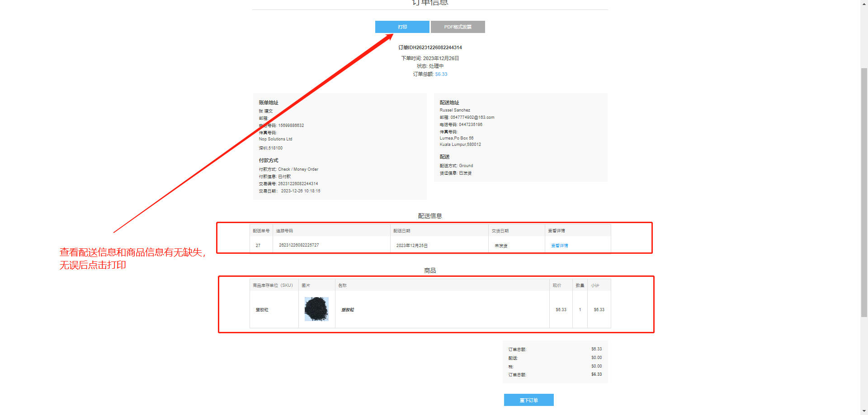Click the 付款方式 section heading
868x415 pixels.
pyautogui.click(x=269, y=160)
